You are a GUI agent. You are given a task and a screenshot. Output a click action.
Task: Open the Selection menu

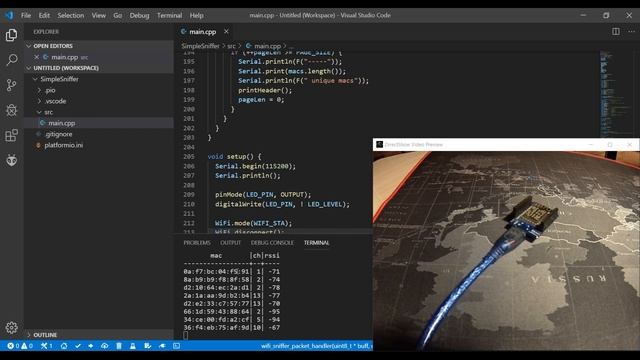coord(71,15)
